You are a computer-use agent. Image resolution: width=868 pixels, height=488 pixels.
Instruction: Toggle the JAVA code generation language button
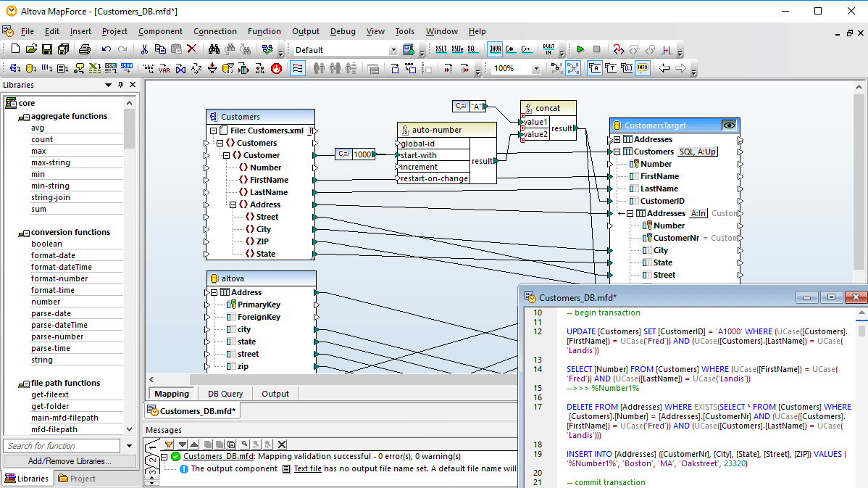(496, 49)
